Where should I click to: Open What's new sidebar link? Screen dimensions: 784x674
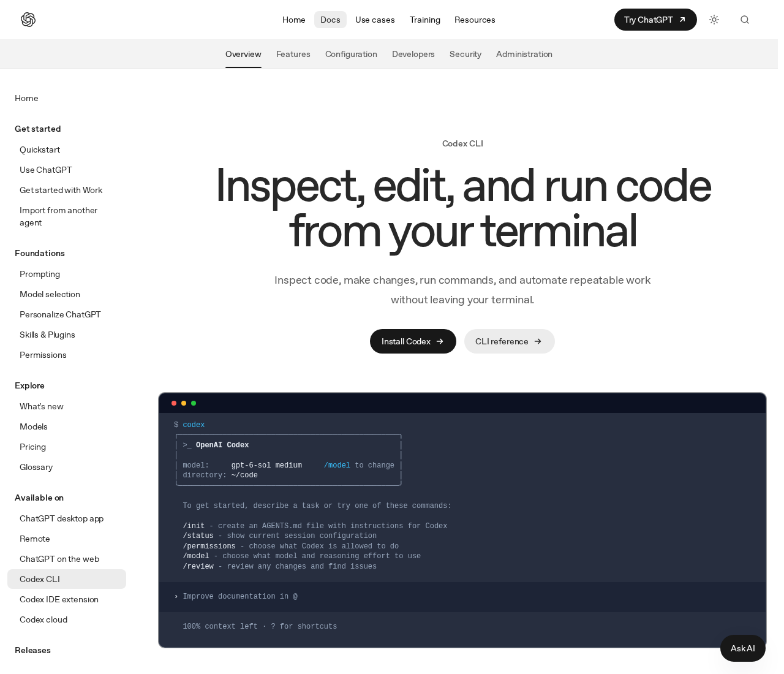click(x=42, y=406)
